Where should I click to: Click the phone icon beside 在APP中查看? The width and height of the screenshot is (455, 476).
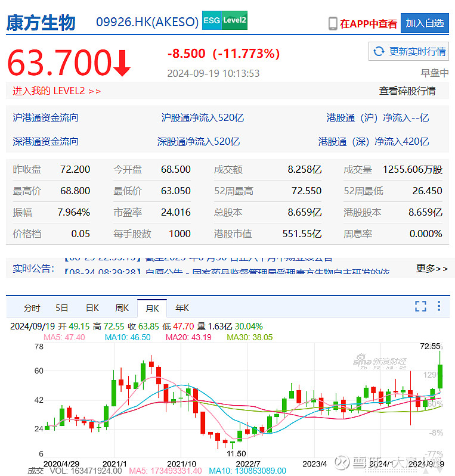point(333,23)
